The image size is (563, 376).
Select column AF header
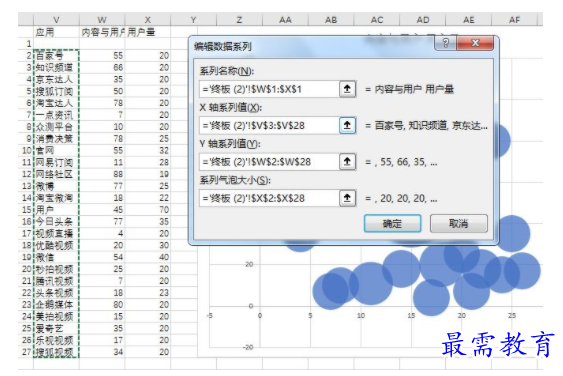pos(514,20)
